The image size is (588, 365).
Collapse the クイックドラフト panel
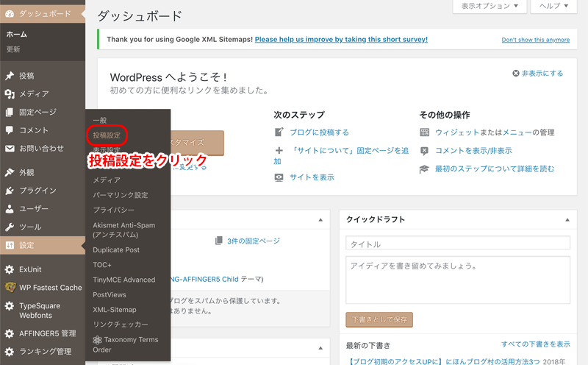click(567, 220)
